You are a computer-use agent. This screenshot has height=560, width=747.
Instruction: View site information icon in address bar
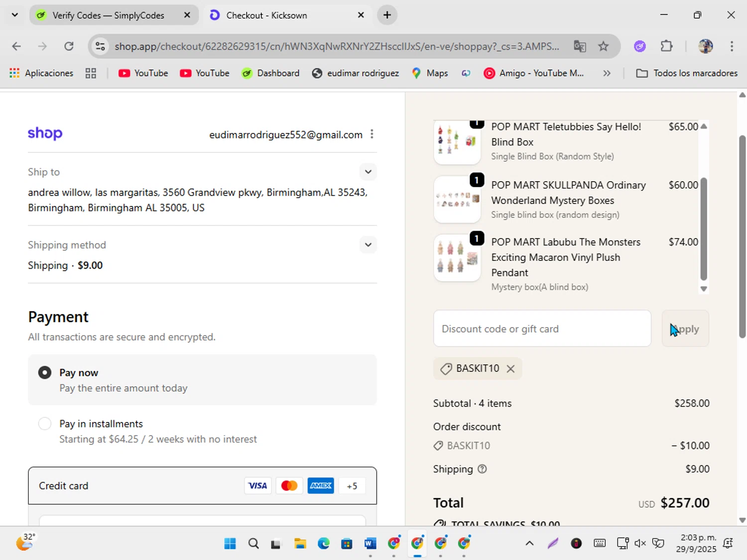coord(100,46)
